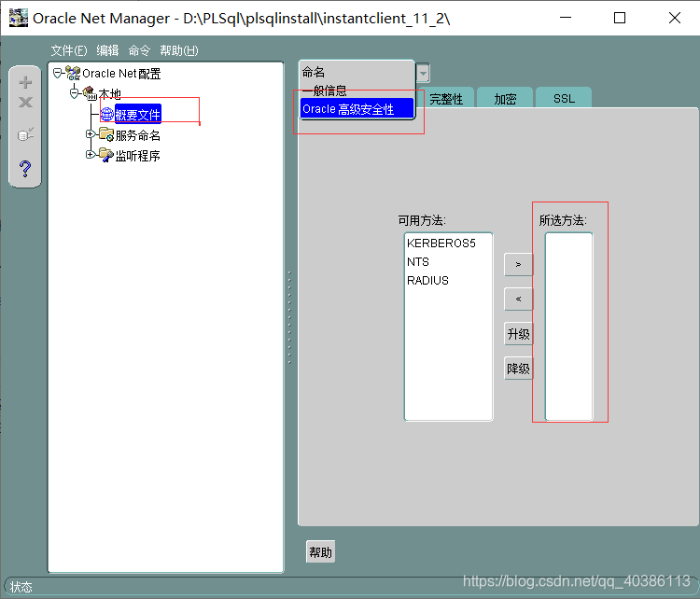Click the Oracle Net Manager title bar icon
700x599 pixels.
point(19,18)
